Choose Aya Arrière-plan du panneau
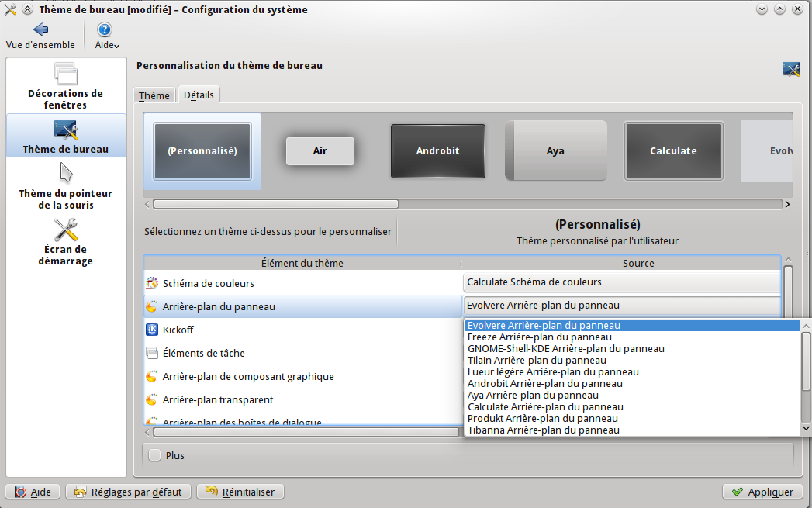812x508 pixels. [632, 395]
